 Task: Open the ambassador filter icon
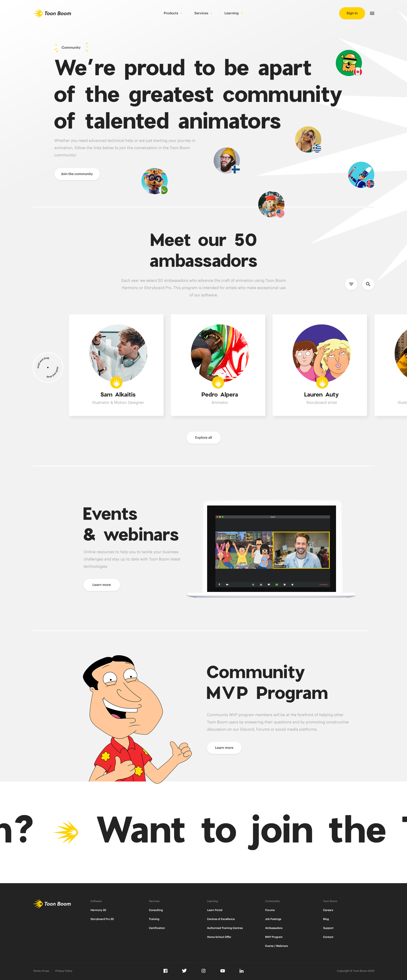coord(351,284)
